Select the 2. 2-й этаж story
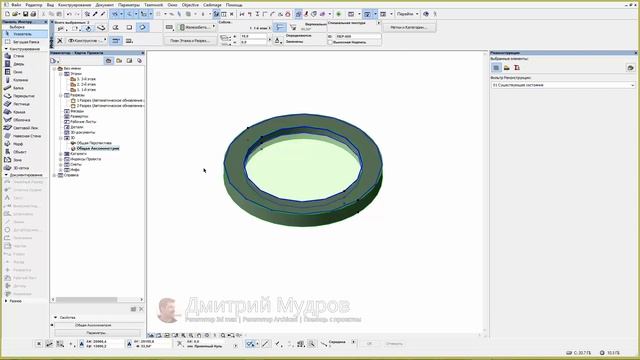Image resolution: width=640 pixels, height=360 pixels. [x=86, y=84]
